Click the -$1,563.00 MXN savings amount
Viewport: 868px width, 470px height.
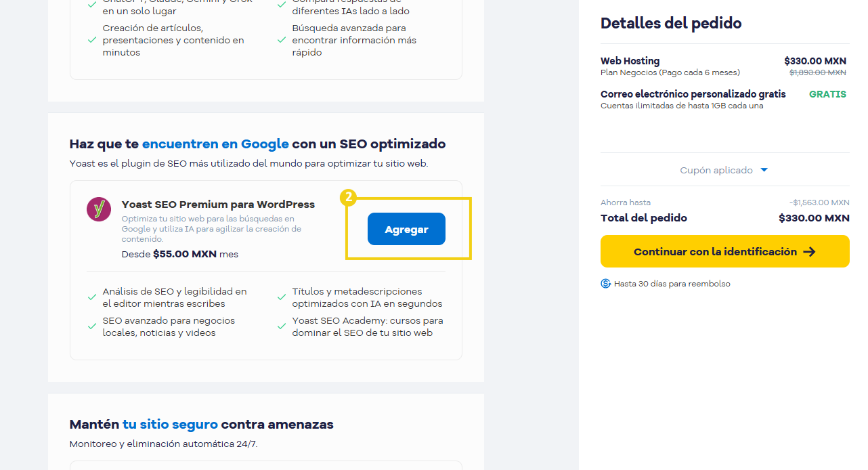coord(819,202)
